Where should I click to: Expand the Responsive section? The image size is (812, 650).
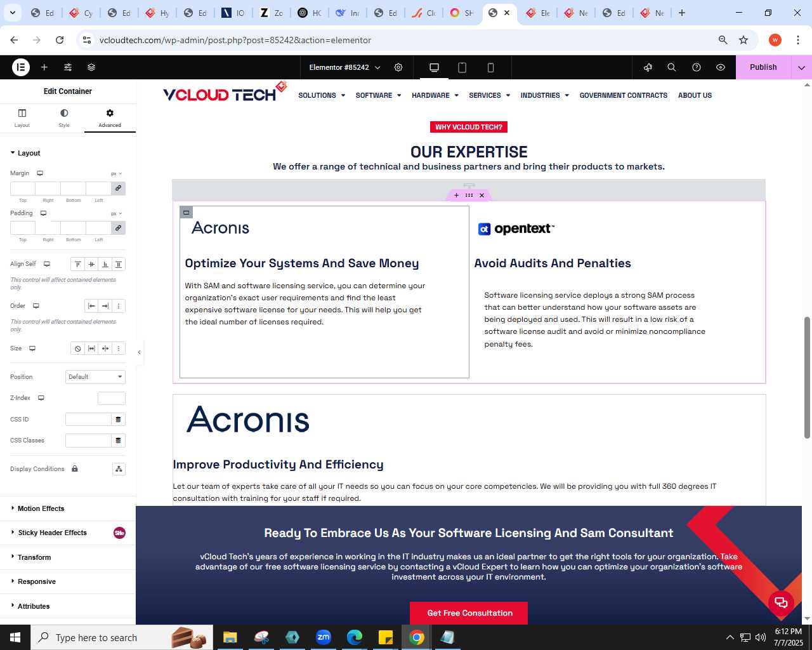point(68,581)
